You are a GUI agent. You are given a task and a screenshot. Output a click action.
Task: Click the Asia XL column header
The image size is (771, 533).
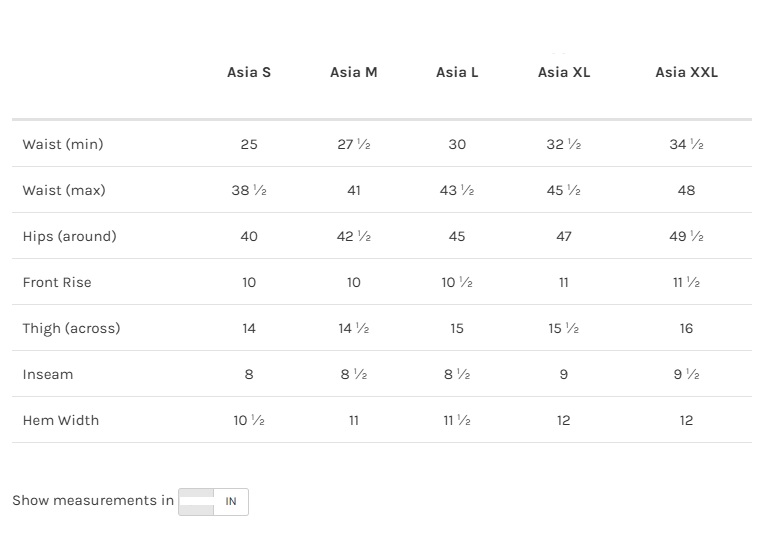click(564, 72)
